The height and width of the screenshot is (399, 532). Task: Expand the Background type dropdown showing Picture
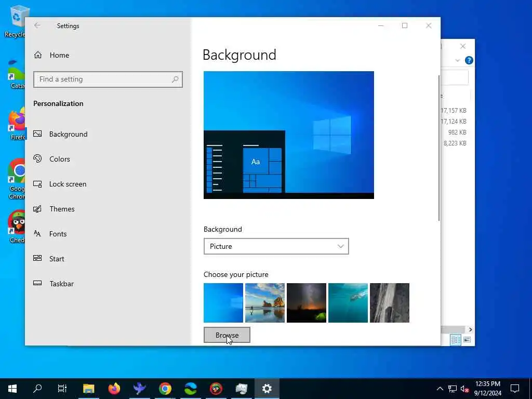(276, 246)
